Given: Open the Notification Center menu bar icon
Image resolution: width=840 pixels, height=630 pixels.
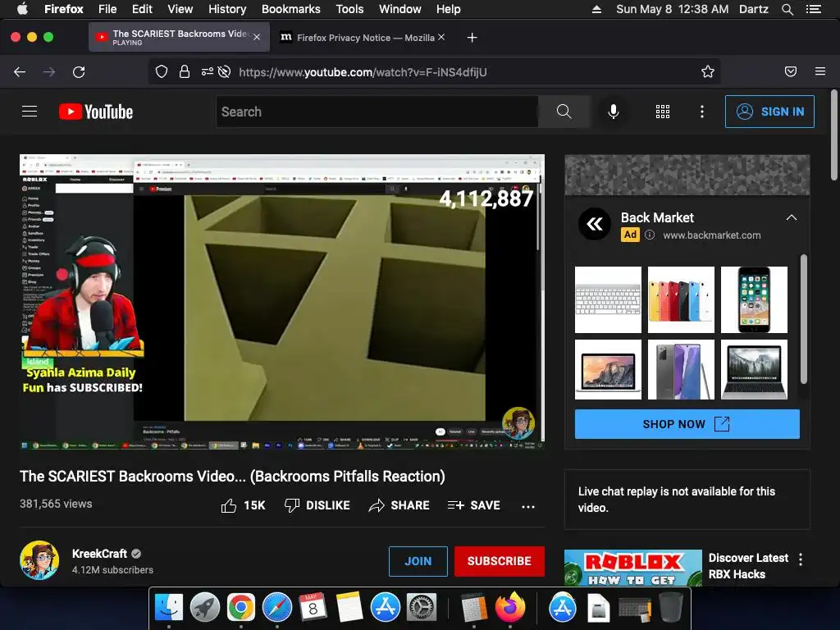Looking at the screenshot, I should (x=813, y=9).
